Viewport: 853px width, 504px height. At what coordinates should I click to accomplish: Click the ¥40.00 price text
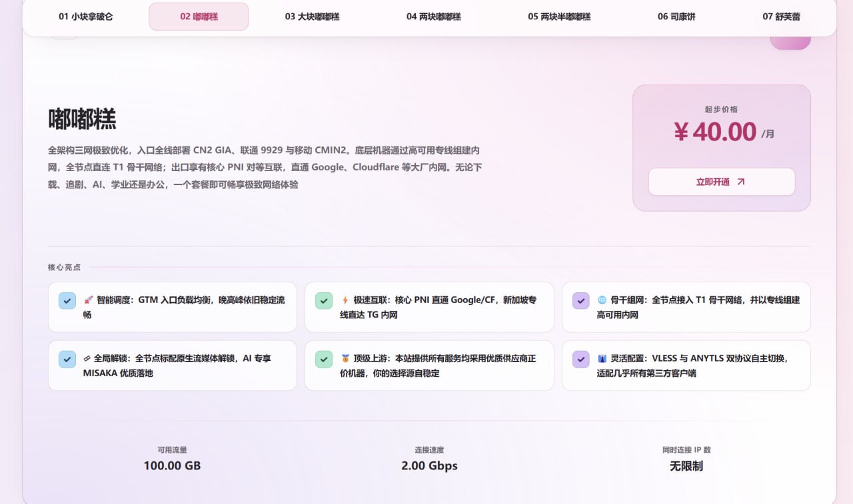click(715, 132)
